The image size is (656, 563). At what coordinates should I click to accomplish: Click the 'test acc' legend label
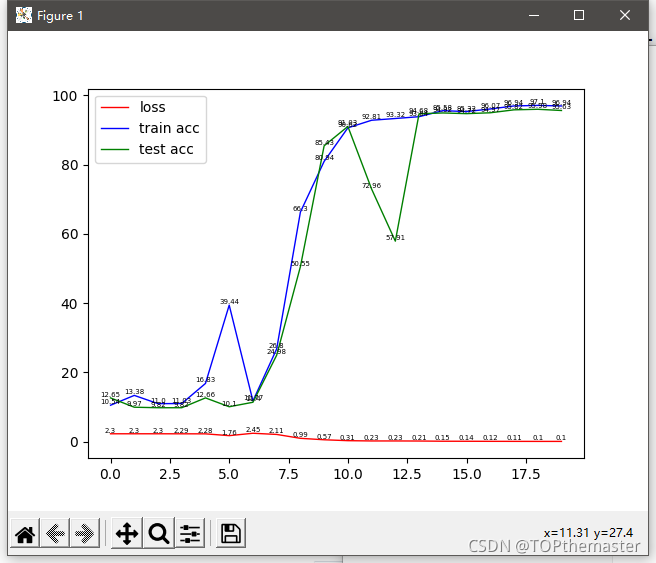pyautogui.click(x=166, y=149)
